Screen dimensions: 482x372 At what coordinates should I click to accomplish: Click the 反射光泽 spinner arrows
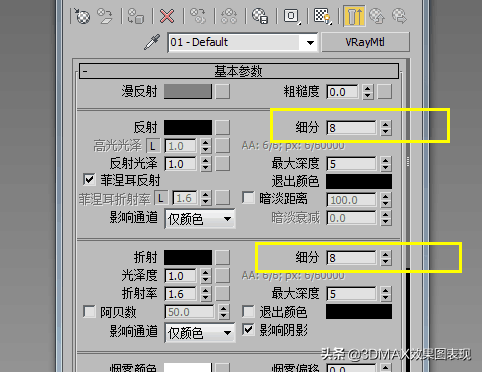tap(206, 164)
